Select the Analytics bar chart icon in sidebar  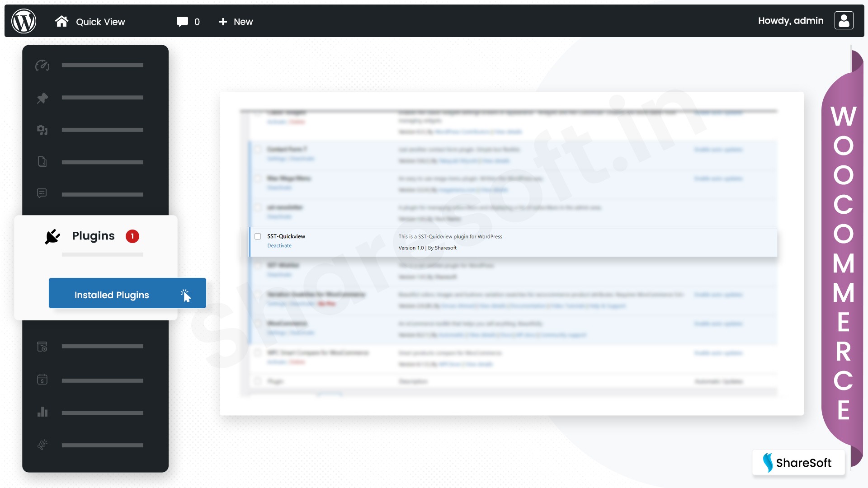point(42,412)
